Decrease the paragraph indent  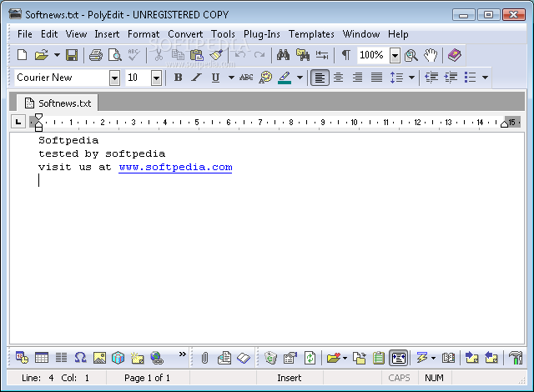click(431, 78)
